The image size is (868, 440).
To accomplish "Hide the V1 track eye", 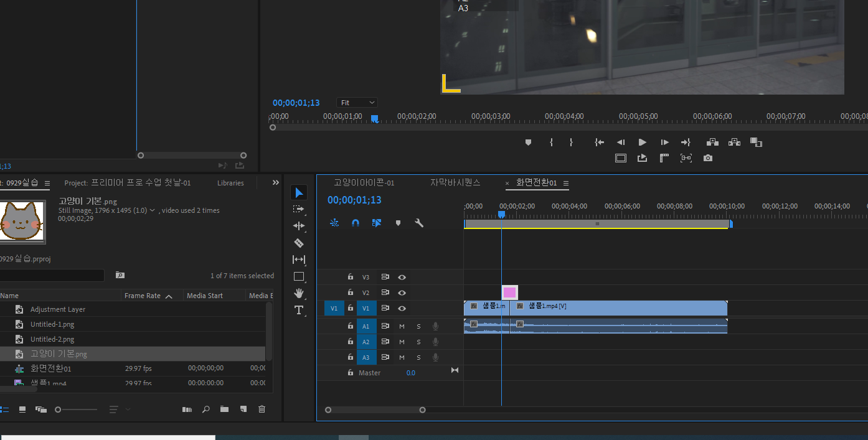I will [402, 308].
